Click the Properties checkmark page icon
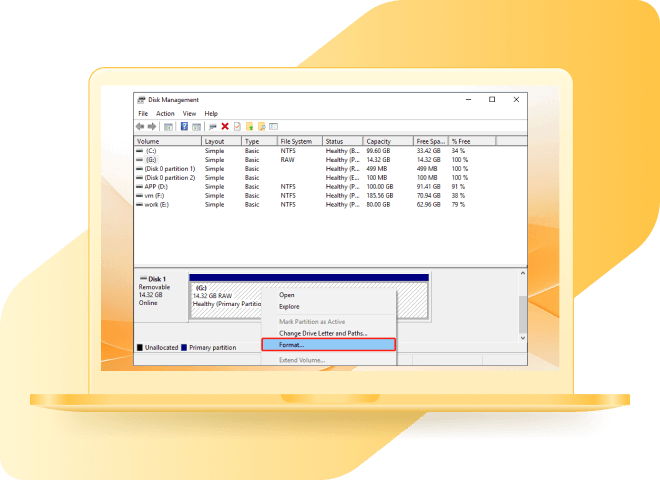Viewport: 660px width, 480px height. pyautogui.click(x=237, y=126)
